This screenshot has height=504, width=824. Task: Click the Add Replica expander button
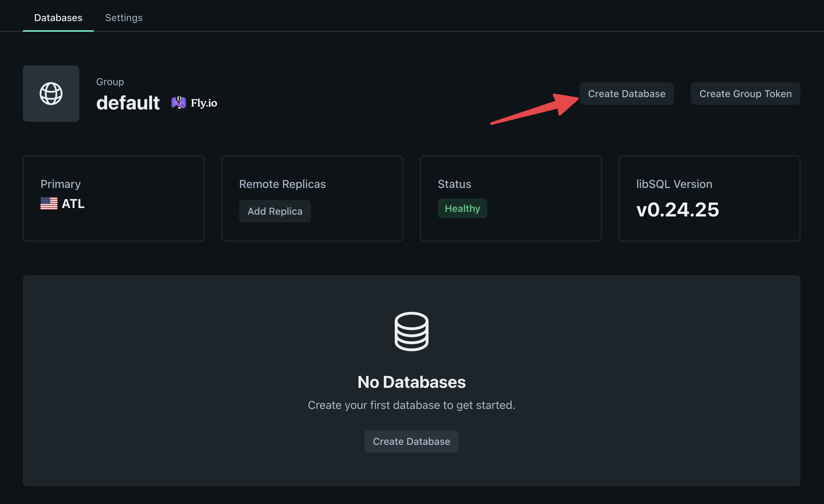point(275,210)
